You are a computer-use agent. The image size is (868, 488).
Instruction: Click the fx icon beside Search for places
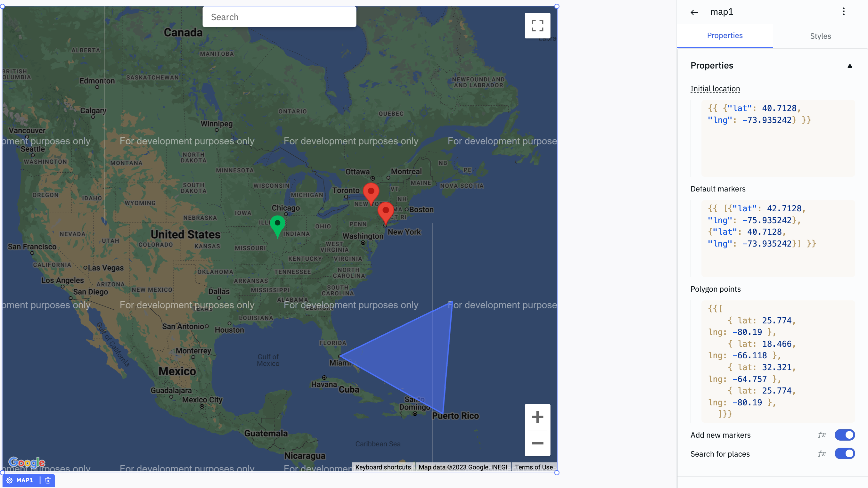(822, 454)
